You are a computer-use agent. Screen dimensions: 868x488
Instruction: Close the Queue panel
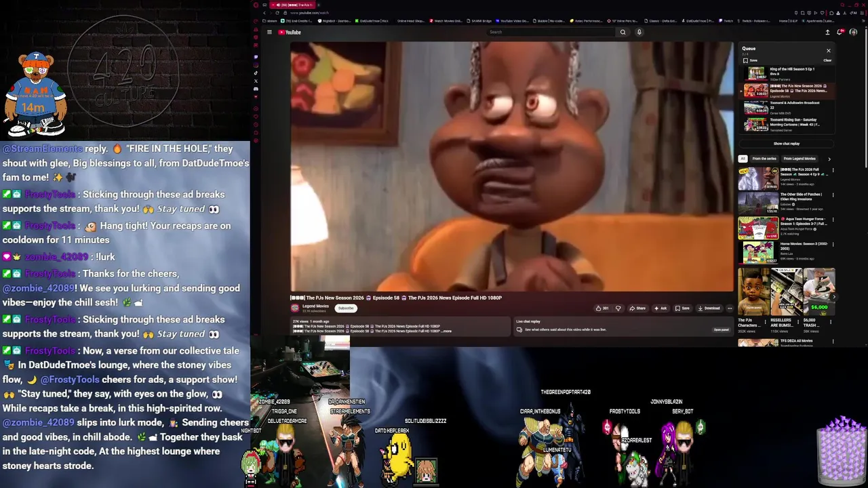click(828, 50)
